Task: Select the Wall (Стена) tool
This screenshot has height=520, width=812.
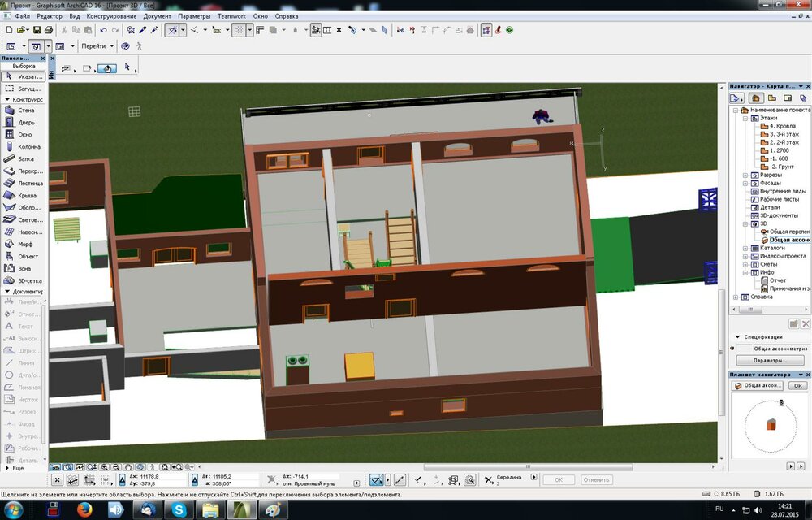Action: tap(23, 110)
